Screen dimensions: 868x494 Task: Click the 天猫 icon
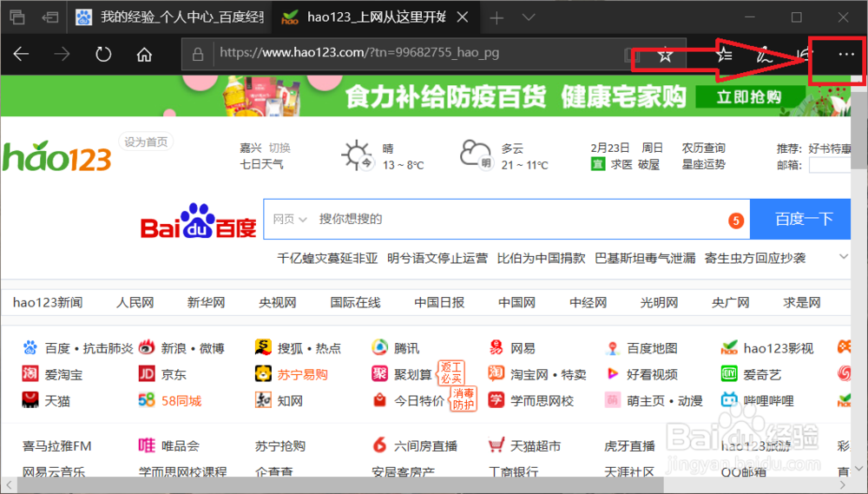coord(30,400)
